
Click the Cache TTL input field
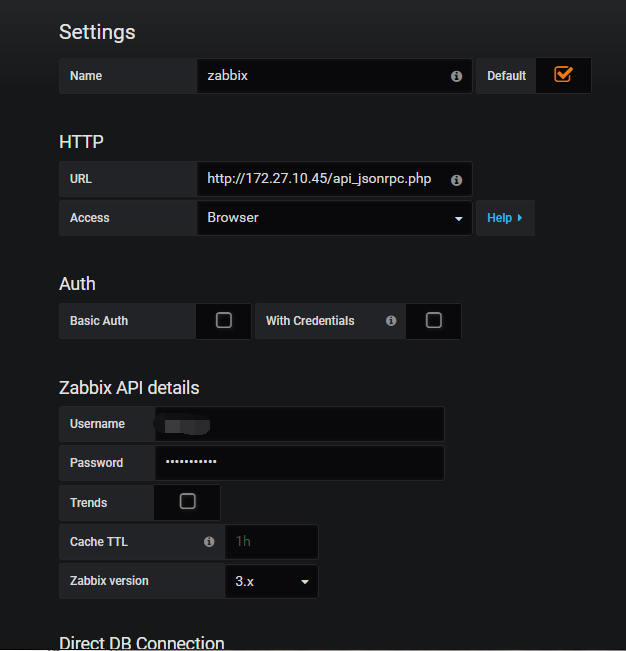point(271,542)
